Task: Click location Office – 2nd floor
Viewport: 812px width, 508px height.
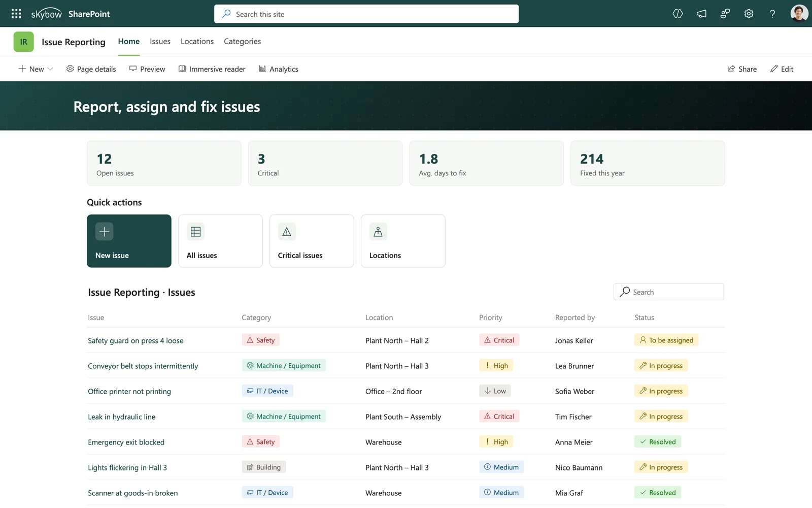Action: click(393, 391)
